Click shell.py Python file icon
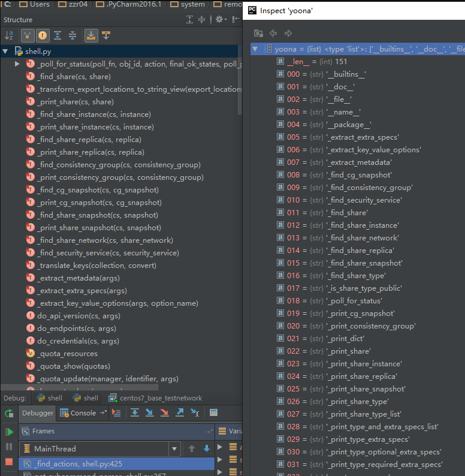Viewport: 465px width, 476px height. pos(19,52)
